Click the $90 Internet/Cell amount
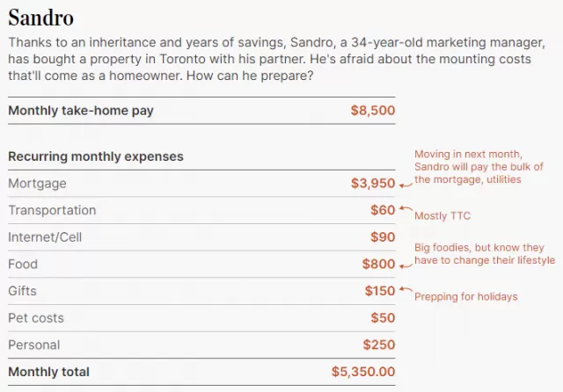 point(383,237)
